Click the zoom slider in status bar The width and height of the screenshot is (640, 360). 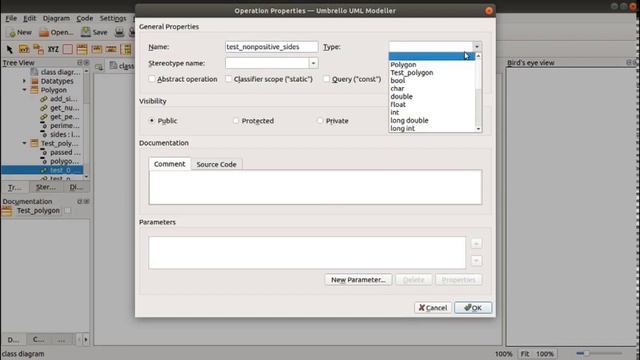coord(598,353)
